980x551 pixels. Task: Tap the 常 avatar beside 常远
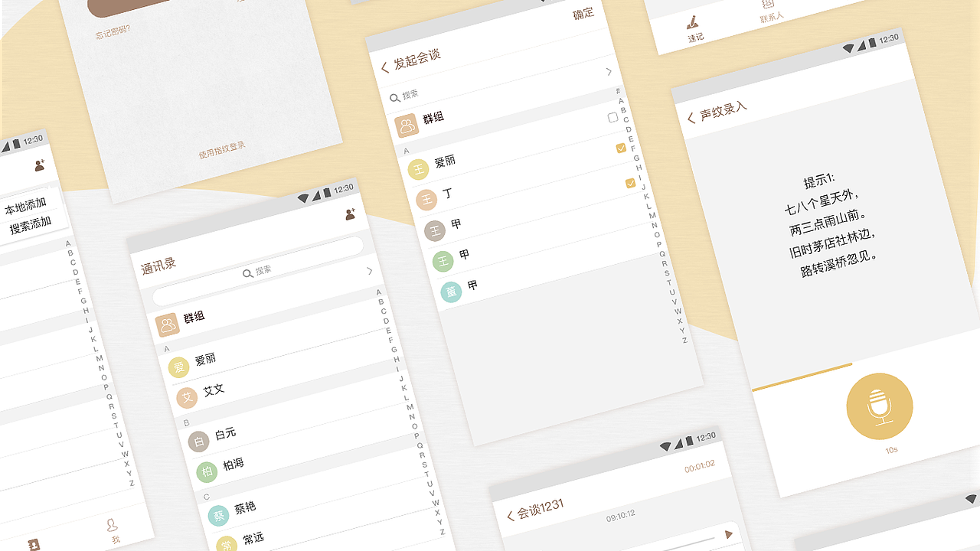227,544
